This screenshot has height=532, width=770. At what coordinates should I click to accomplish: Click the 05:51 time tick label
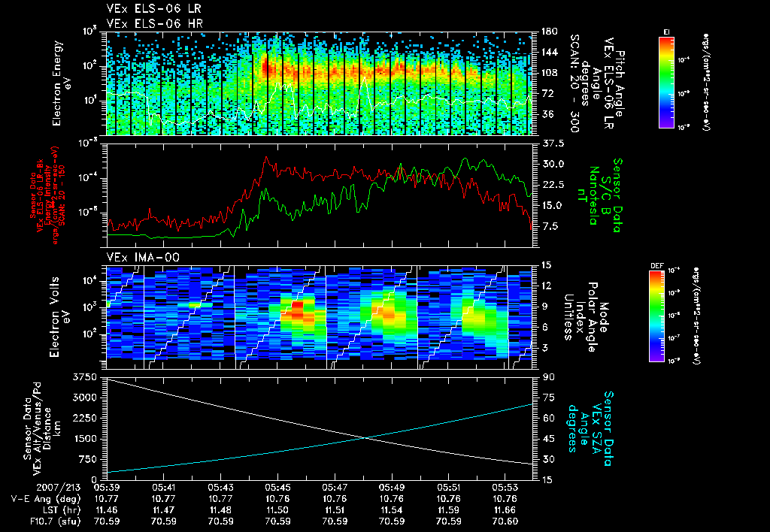[x=448, y=488]
